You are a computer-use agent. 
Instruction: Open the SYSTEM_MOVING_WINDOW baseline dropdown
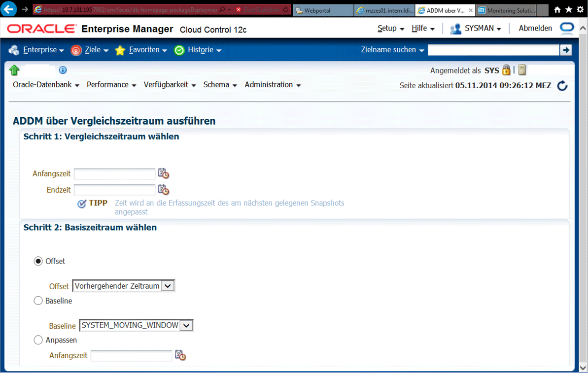point(186,325)
